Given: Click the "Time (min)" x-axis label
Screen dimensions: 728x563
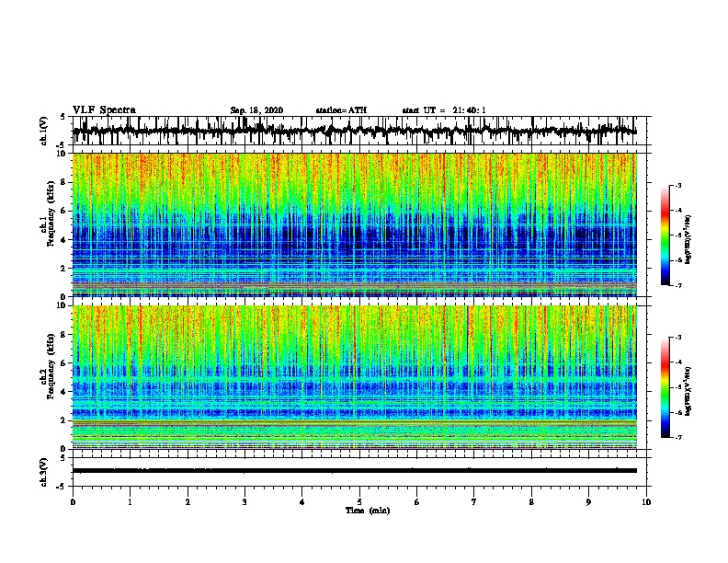Looking at the screenshot, I should pyautogui.click(x=368, y=511).
